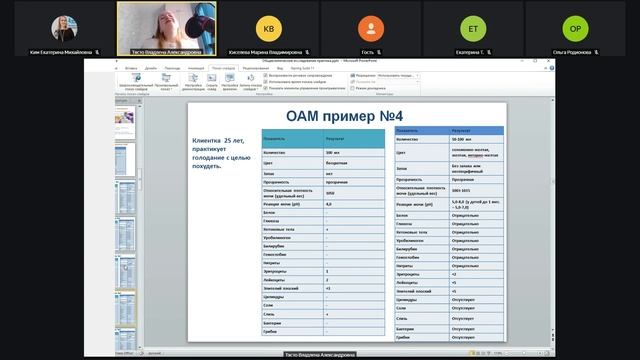Open the Spring Suite ribbon tab

pyautogui.click(x=302, y=68)
